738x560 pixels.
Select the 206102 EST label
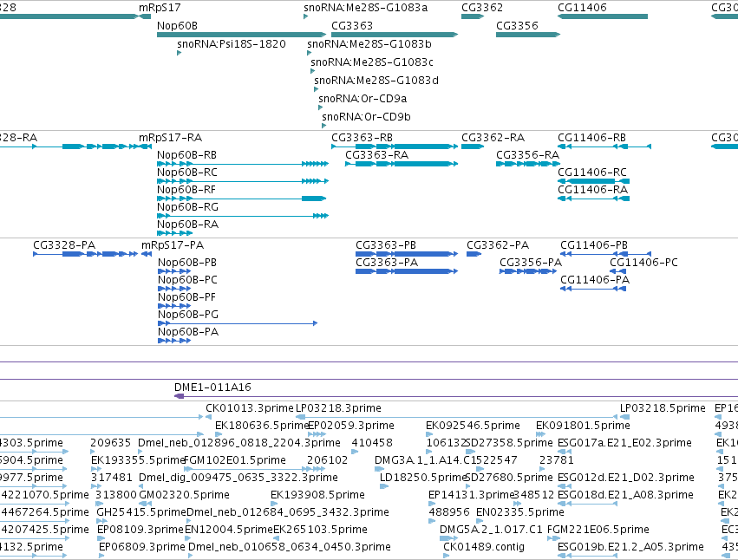[x=327, y=460]
